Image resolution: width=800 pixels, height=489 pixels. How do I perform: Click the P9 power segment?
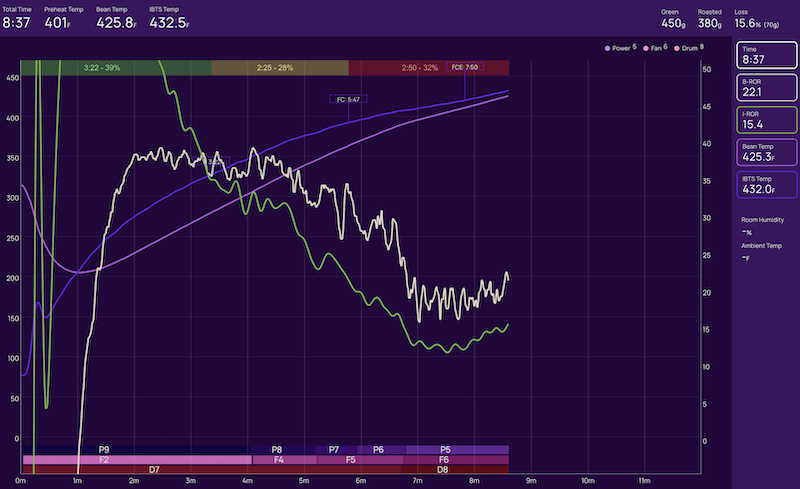[x=104, y=450]
